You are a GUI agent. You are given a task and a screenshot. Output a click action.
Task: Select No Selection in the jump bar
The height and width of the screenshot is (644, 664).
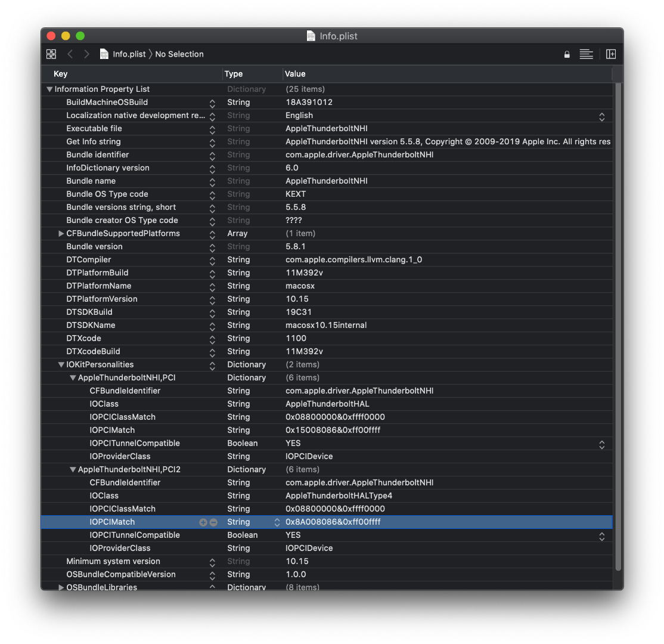tap(179, 54)
